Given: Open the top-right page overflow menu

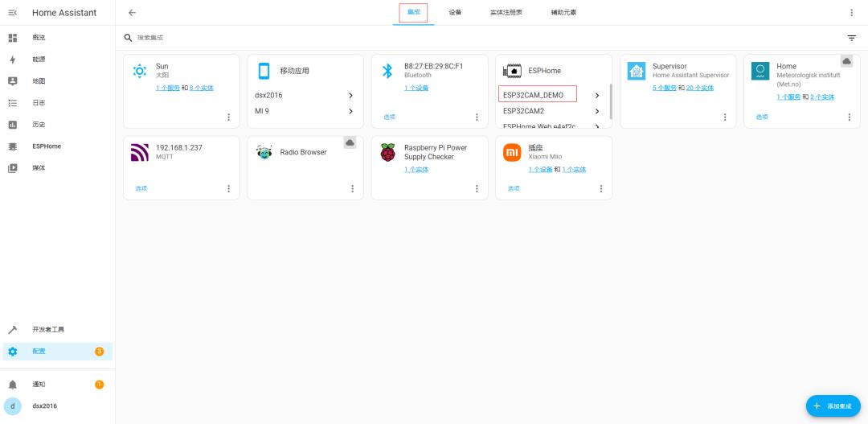Looking at the screenshot, I should tap(851, 13).
